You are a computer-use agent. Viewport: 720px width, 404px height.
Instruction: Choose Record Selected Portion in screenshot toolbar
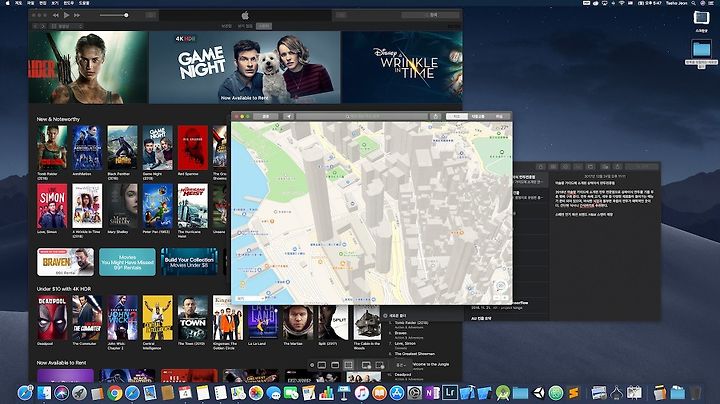379,365
